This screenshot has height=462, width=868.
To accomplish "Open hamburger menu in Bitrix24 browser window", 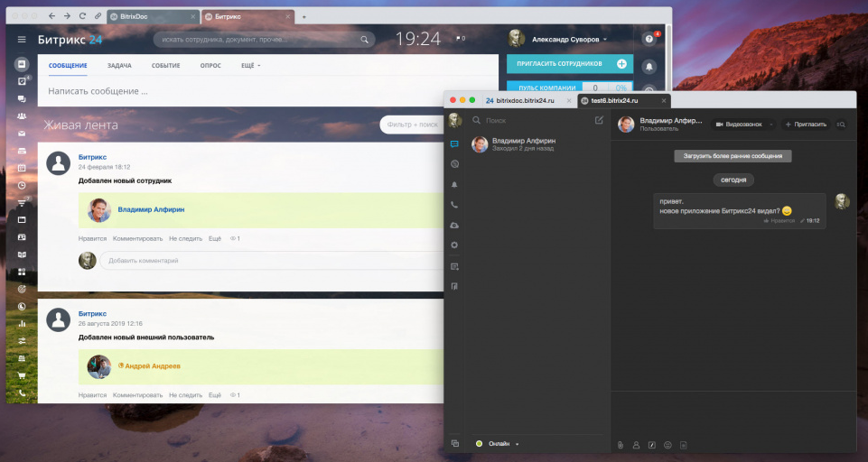I will (22, 40).
